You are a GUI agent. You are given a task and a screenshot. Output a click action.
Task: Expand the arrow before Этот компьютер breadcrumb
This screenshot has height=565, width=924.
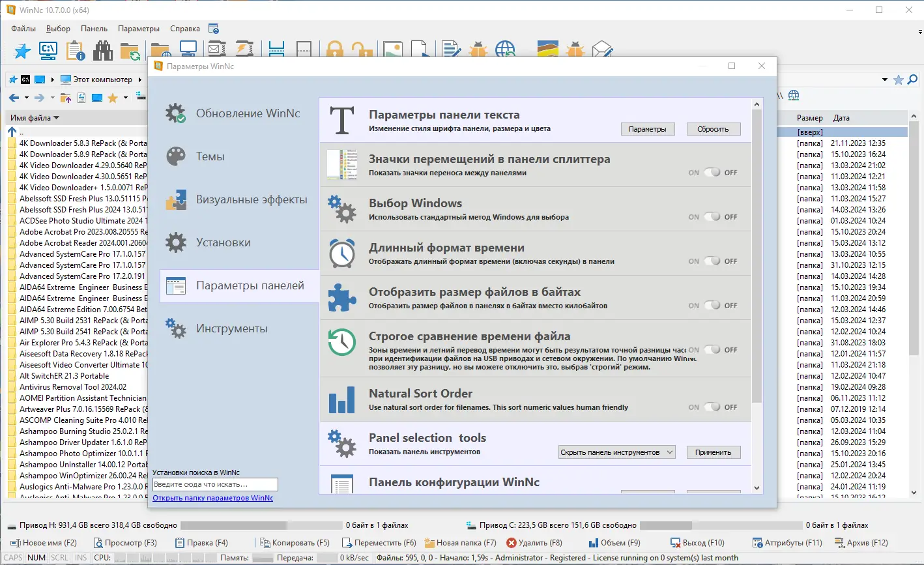tap(53, 80)
